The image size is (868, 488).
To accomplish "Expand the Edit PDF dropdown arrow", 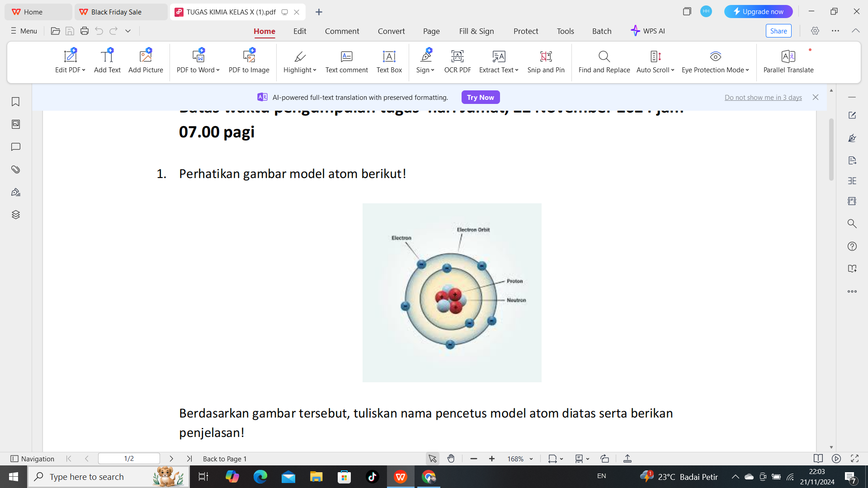I will coord(84,70).
